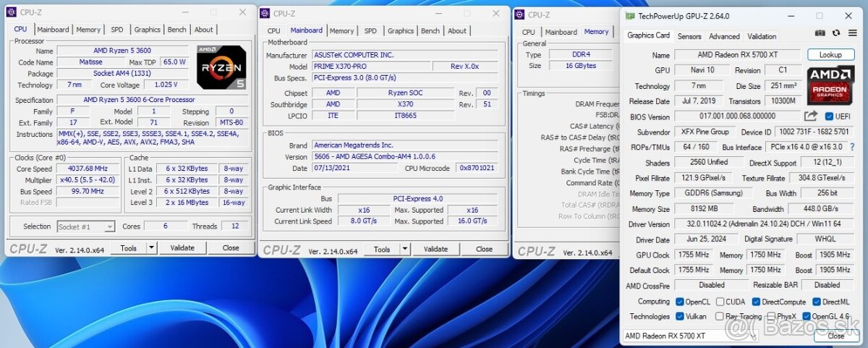Viewport: 868px width, 348px height.
Task: Click Tools button in the CPU-Z Mainboard window
Action: (x=382, y=249)
